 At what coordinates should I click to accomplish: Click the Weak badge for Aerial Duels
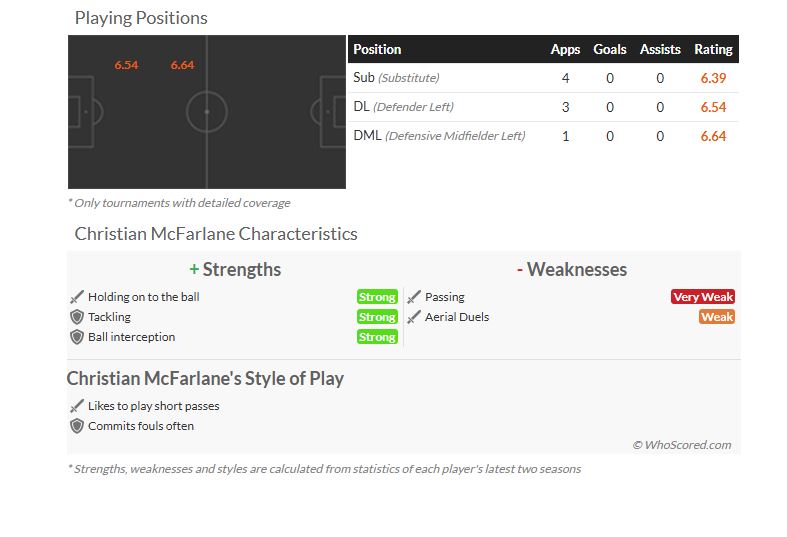[717, 317]
